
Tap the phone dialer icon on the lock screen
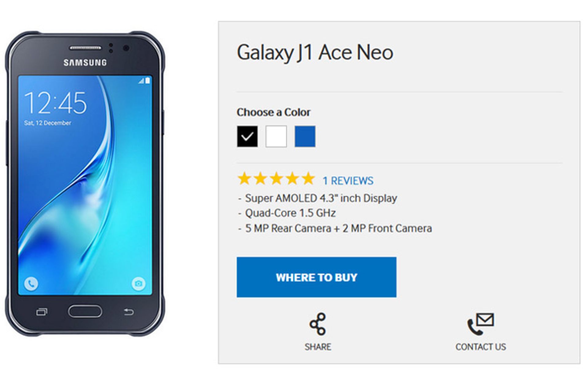[x=31, y=283]
